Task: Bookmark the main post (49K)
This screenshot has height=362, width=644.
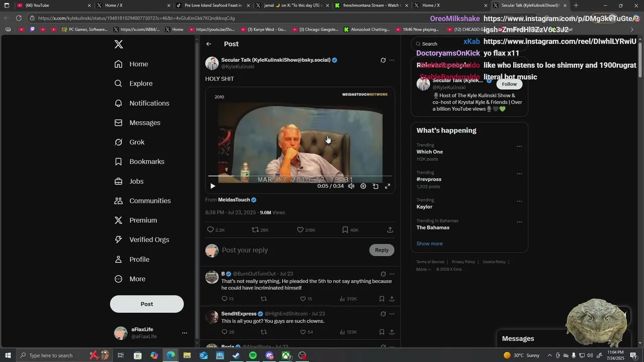Action: click(x=350, y=230)
